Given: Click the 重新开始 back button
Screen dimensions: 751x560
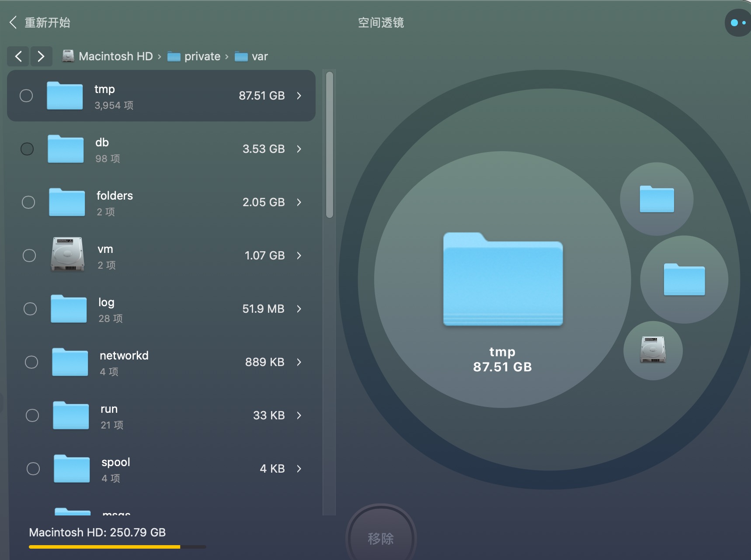Looking at the screenshot, I should click(40, 23).
